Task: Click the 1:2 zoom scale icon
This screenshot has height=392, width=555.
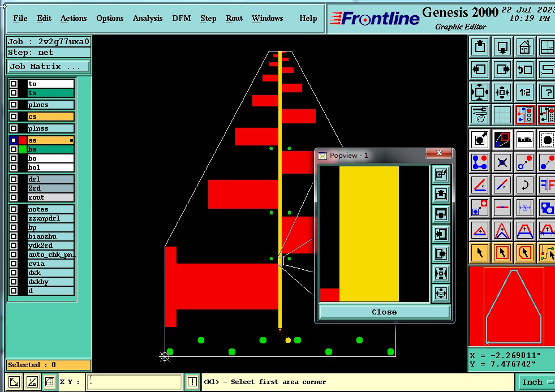Action: click(x=524, y=92)
